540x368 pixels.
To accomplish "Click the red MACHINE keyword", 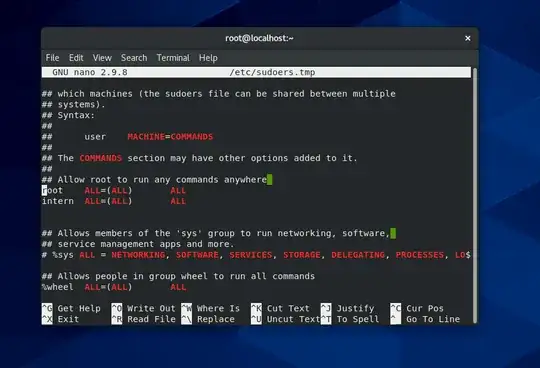I will pyautogui.click(x=146, y=137).
